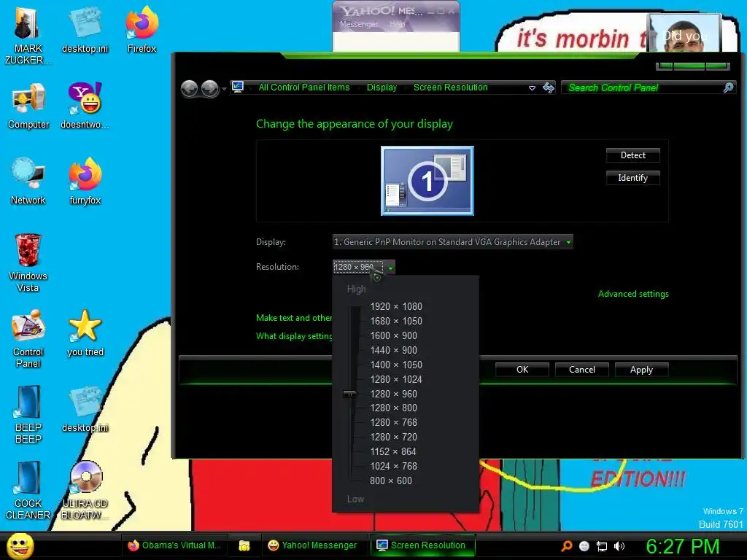Viewport: 747px width, 560px height.
Task: Go to All Control Panel Items breadcrumb
Action: coord(304,87)
